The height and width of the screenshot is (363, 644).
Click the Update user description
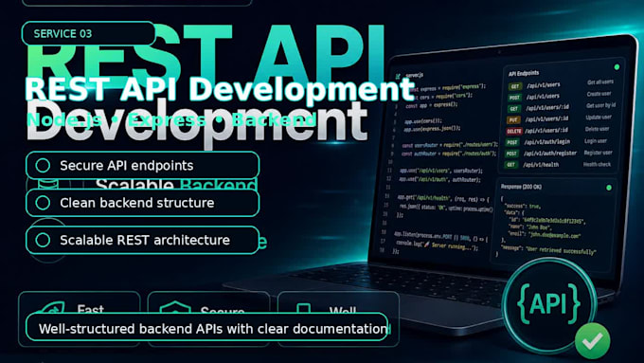(x=599, y=118)
